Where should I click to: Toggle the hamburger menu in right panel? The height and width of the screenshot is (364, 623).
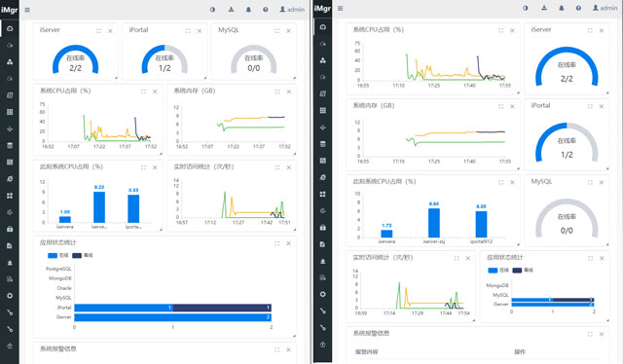[x=340, y=9]
